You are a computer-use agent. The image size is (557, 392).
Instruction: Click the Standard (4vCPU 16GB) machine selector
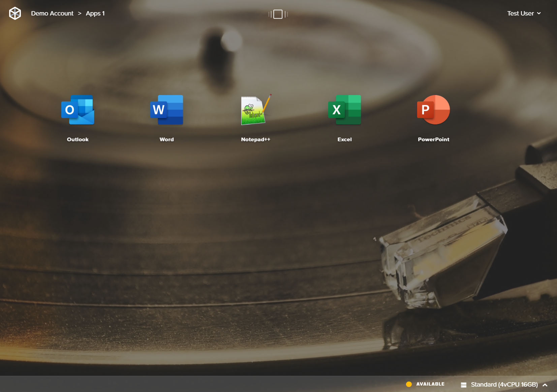[x=504, y=384]
